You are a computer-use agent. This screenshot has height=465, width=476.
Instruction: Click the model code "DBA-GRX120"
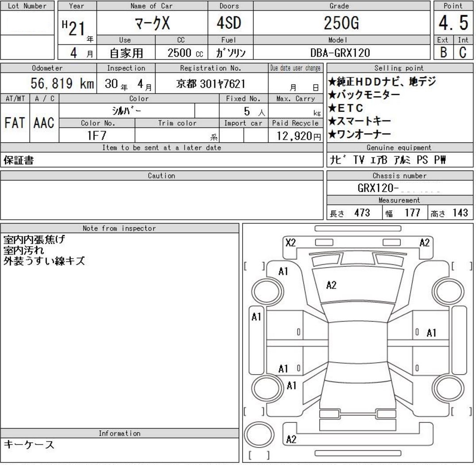pos(341,53)
